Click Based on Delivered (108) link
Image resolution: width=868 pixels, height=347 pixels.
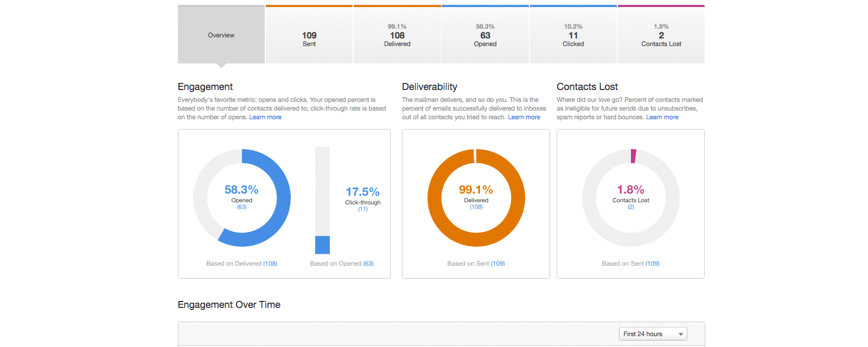point(270,264)
